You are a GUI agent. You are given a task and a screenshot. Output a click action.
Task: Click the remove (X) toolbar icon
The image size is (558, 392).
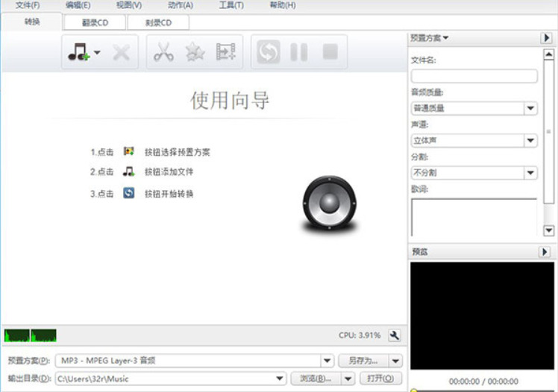(122, 53)
